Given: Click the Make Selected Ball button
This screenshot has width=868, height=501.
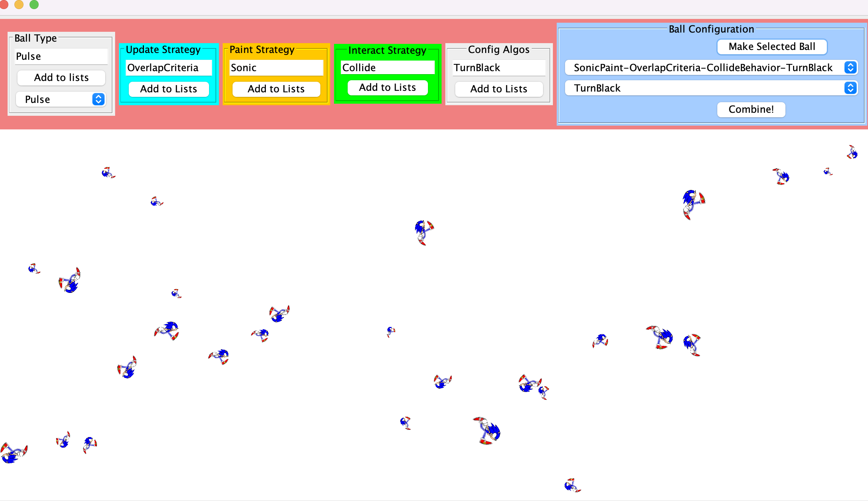Looking at the screenshot, I should coord(772,47).
